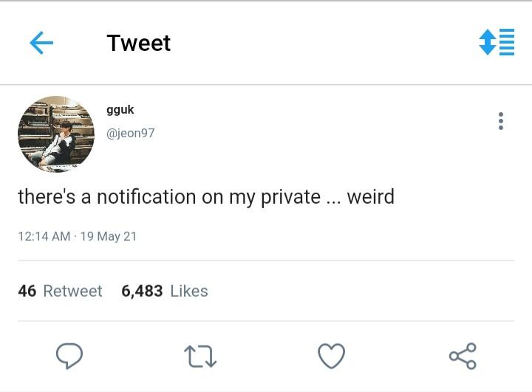Screen dimensions: 532x392
Task: Click the word 'private' in the tweet
Action: click(x=290, y=197)
